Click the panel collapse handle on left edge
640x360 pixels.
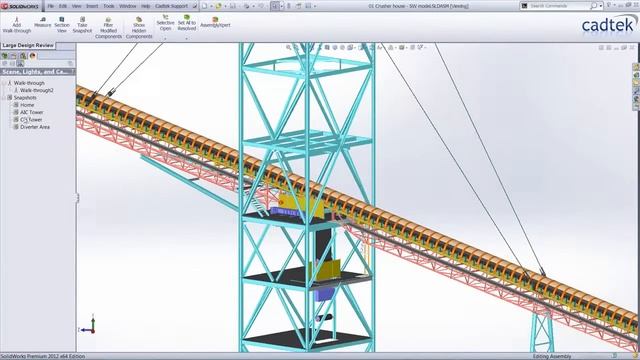[x=77, y=198]
